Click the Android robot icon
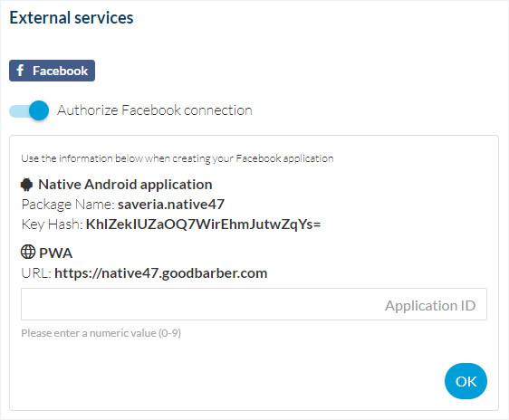Screen dimensions: 509x420 click(x=26, y=185)
